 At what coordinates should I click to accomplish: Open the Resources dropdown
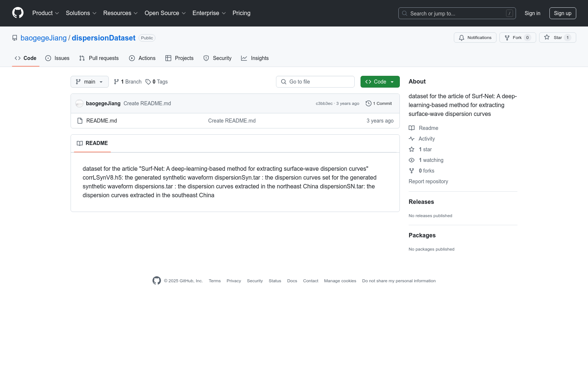(121, 13)
